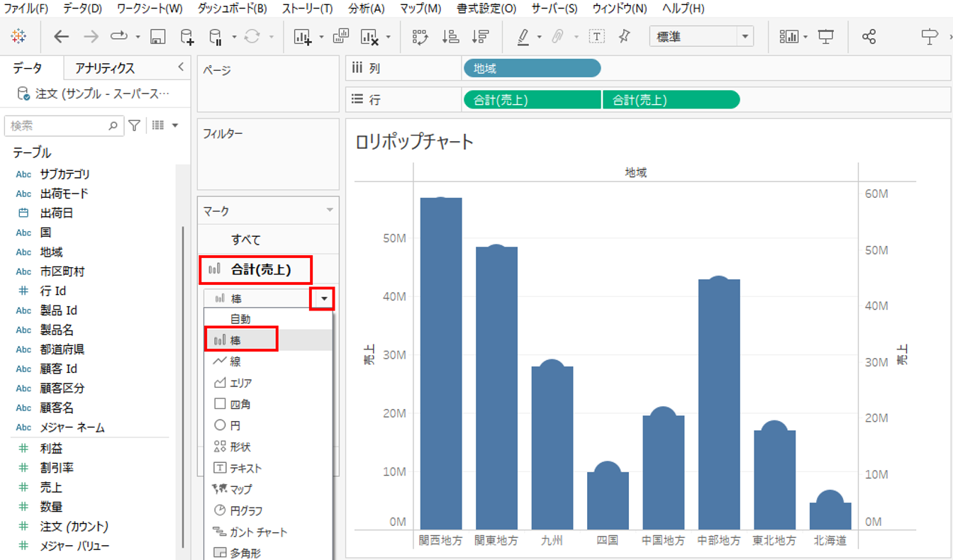Image resolution: width=953 pixels, height=560 pixels.
Task: Open dropdown arrow next to new worksheet icon
Action: click(x=321, y=37)
